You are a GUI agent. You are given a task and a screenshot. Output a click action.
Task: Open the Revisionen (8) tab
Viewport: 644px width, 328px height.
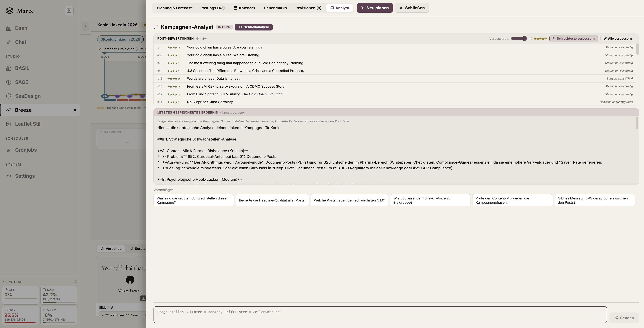(x=308, y=8)
